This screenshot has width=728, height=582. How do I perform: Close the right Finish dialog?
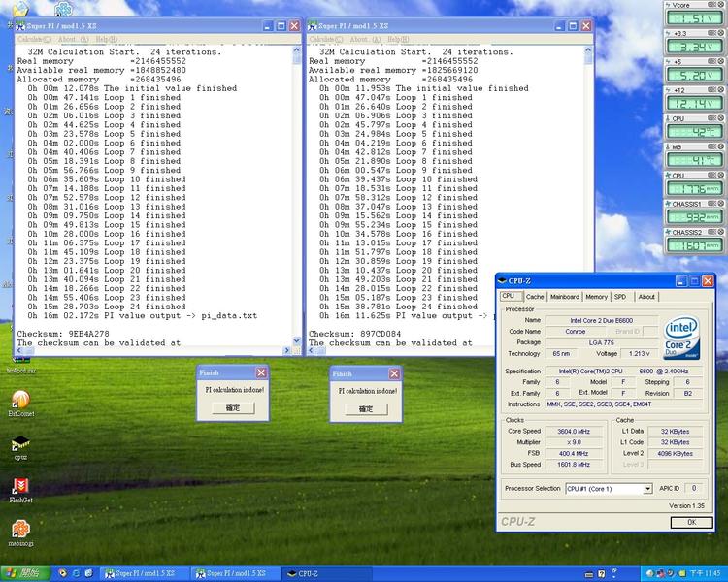pyautogui.click(x=394, y=373)
